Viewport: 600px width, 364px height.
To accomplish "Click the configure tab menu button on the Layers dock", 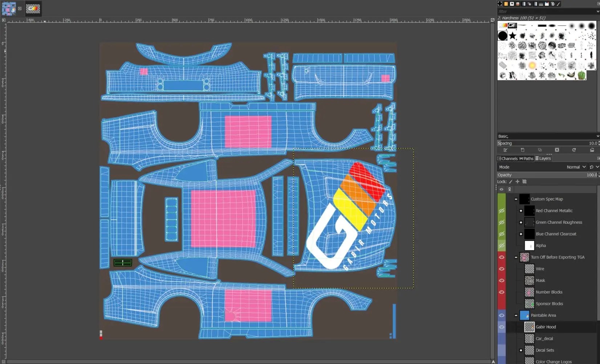I will click(598, 158).
